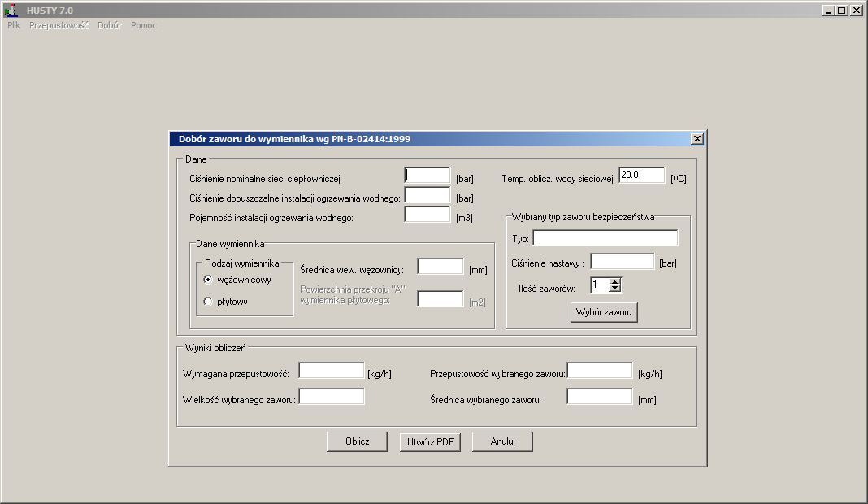Select the wężownicowy exchanger type
The image size is (868, 504).
click(x=208, y=280)
